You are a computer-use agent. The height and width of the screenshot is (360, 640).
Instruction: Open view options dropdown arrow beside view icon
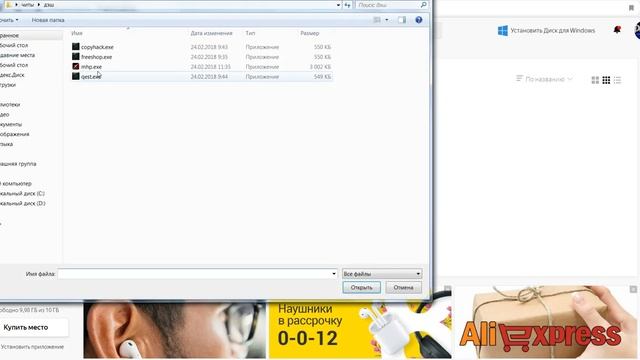(x=387, y=20)
